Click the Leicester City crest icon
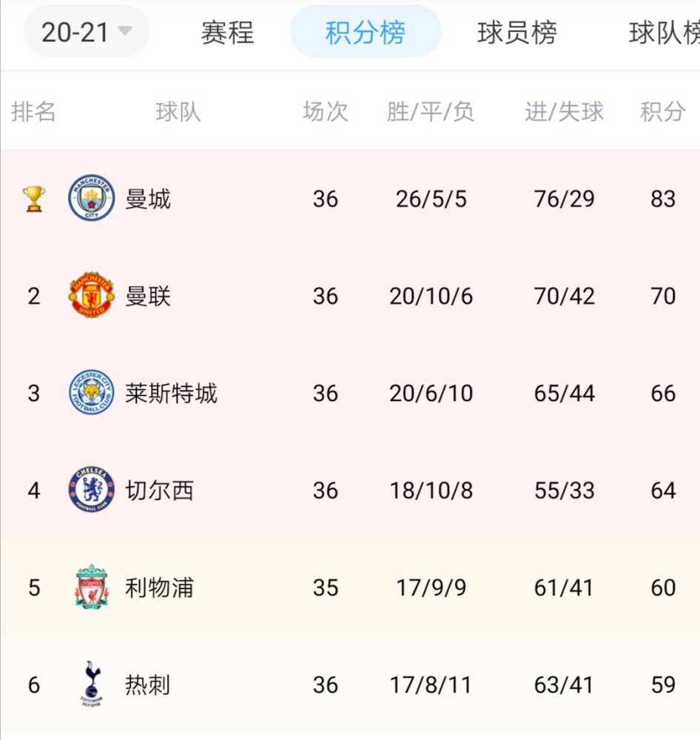The width and height of the screenshot is (700, 740). click(92, 392)
